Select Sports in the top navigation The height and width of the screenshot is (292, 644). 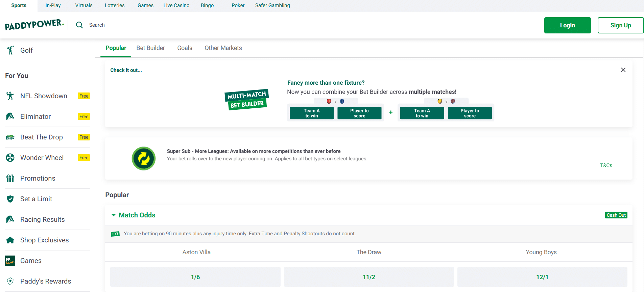[x=19, y=5]
